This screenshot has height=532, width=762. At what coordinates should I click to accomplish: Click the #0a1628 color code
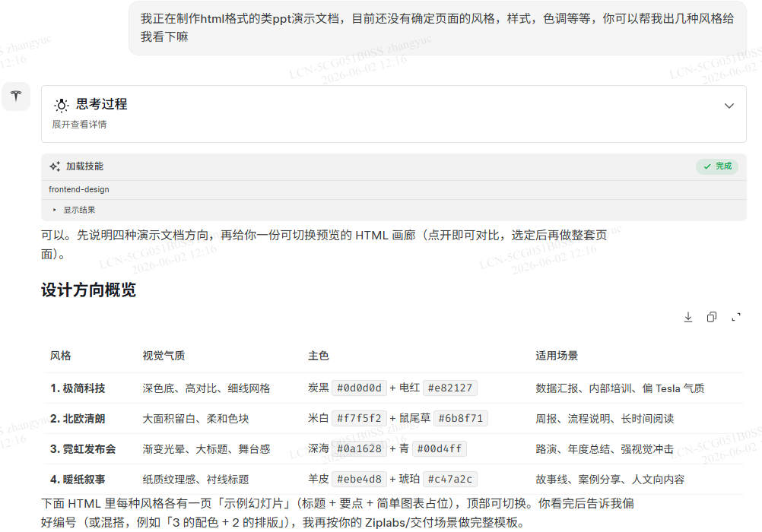point(359,448)
